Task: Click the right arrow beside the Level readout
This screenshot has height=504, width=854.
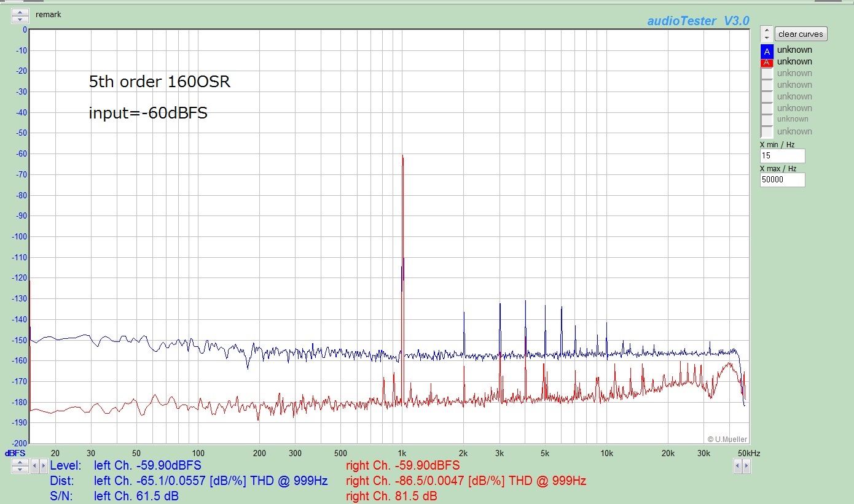Action: tap(43, 466)
